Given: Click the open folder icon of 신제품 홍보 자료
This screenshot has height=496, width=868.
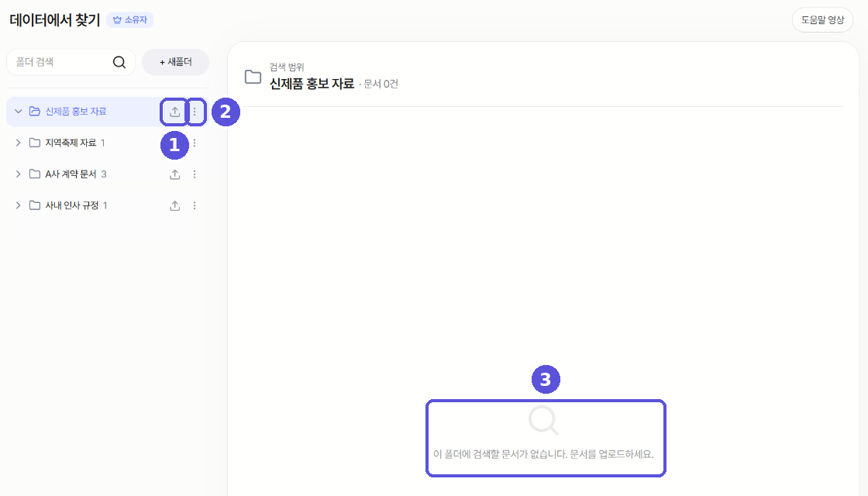Looking at the screenshot, I should (x=34, y=112).
